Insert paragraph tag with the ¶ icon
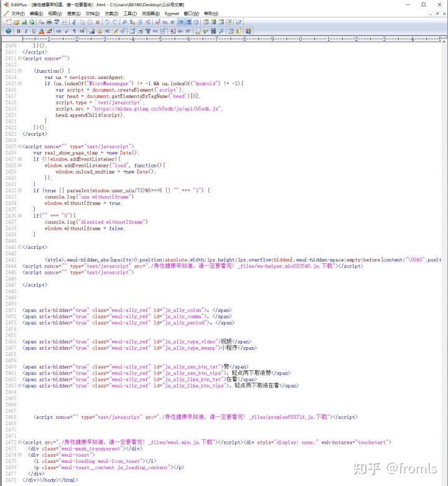This screenshot has width=448, height=486. (75, 31)
